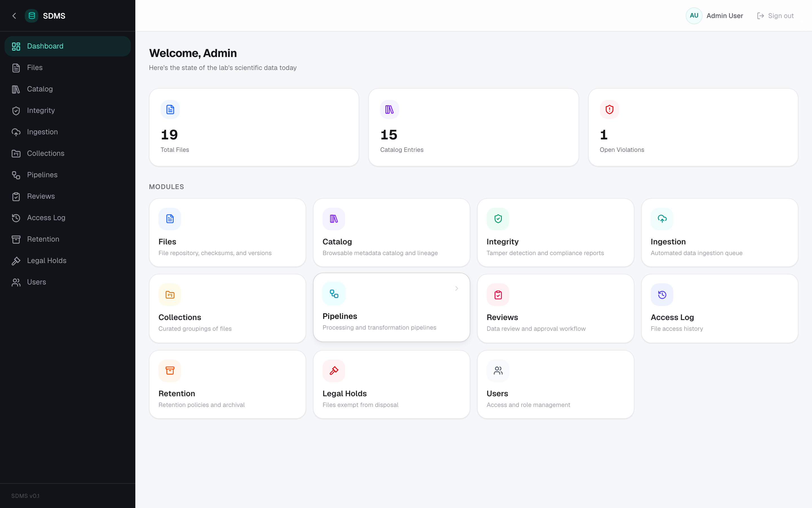Click the Pipelines workflow icon in sidebar
This screenshot has height=508, width=812.
pos(16,175)
